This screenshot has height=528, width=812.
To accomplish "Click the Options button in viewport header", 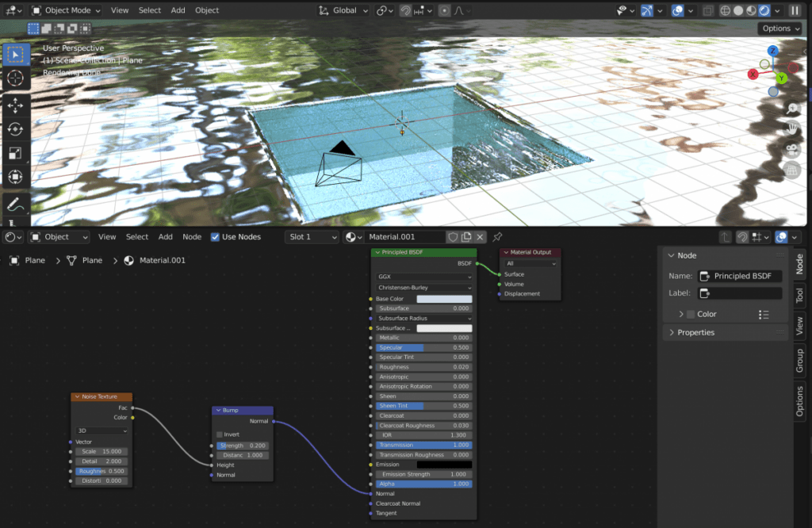I will coord(780,29).
